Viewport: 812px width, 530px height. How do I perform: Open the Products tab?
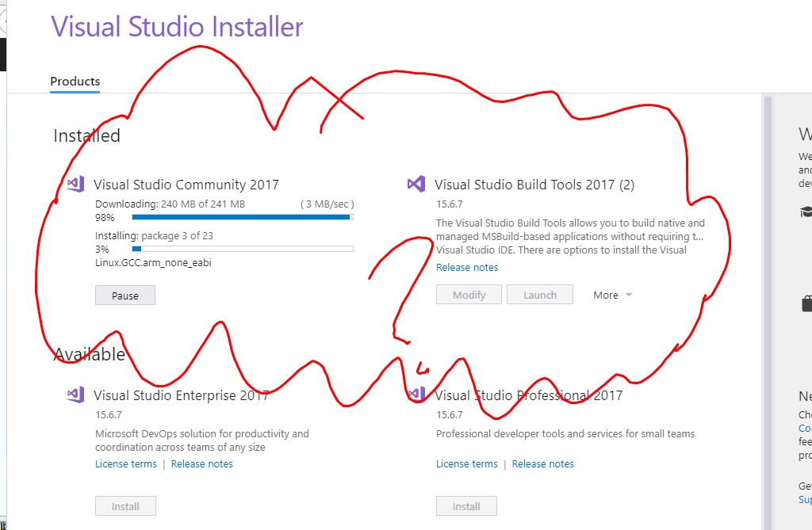75,82
